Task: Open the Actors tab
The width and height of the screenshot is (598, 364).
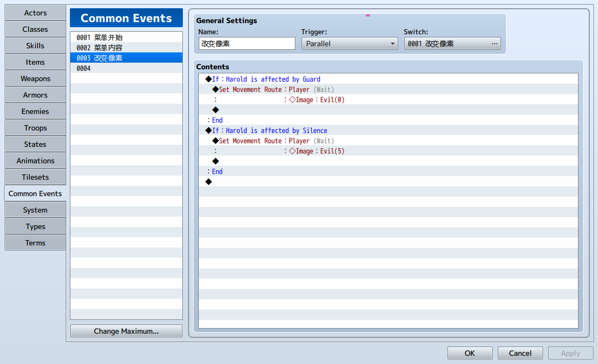Action: [35, 12]
